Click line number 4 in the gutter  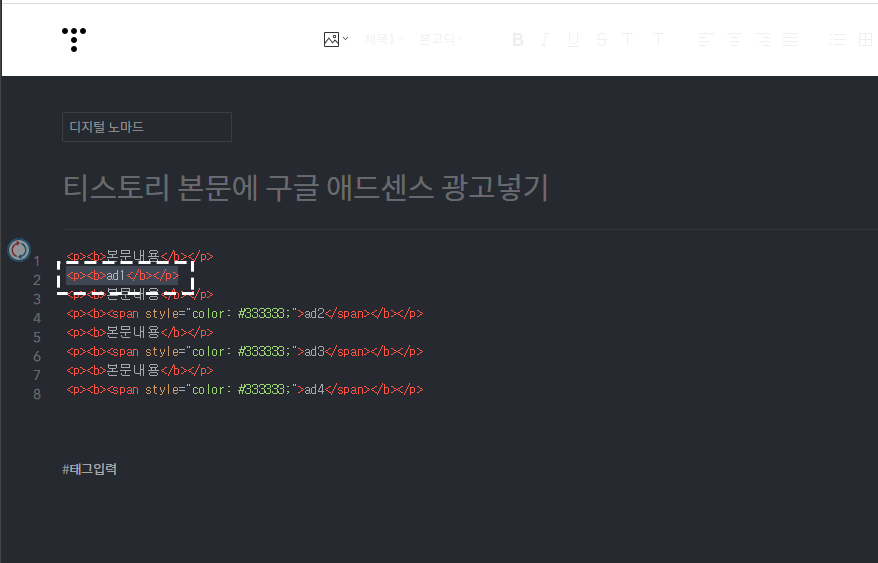coord(37,318)
